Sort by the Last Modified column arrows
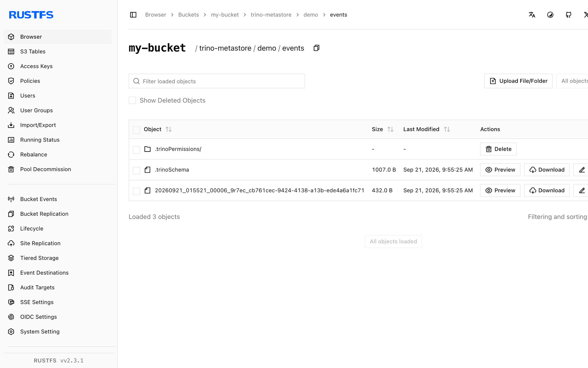 (x=447, y=129)
